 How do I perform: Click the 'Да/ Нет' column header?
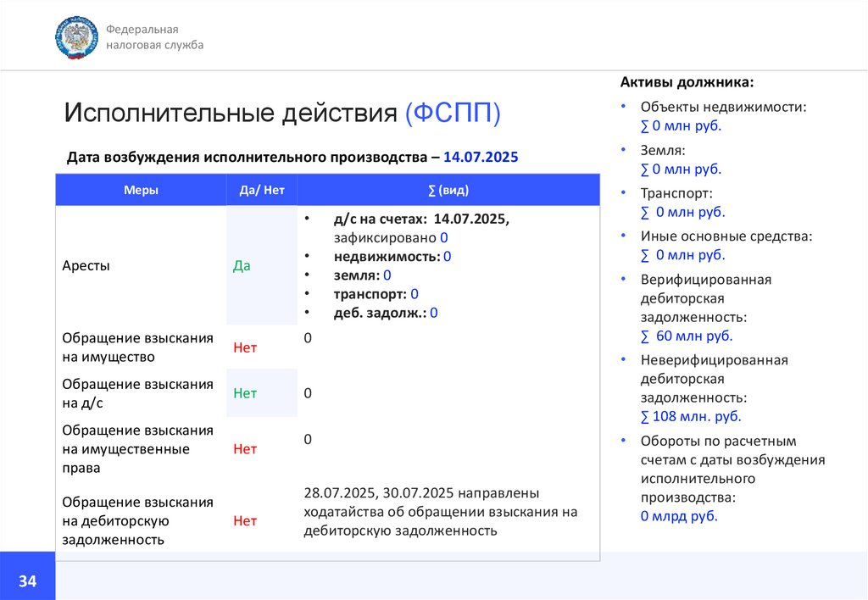262,190
